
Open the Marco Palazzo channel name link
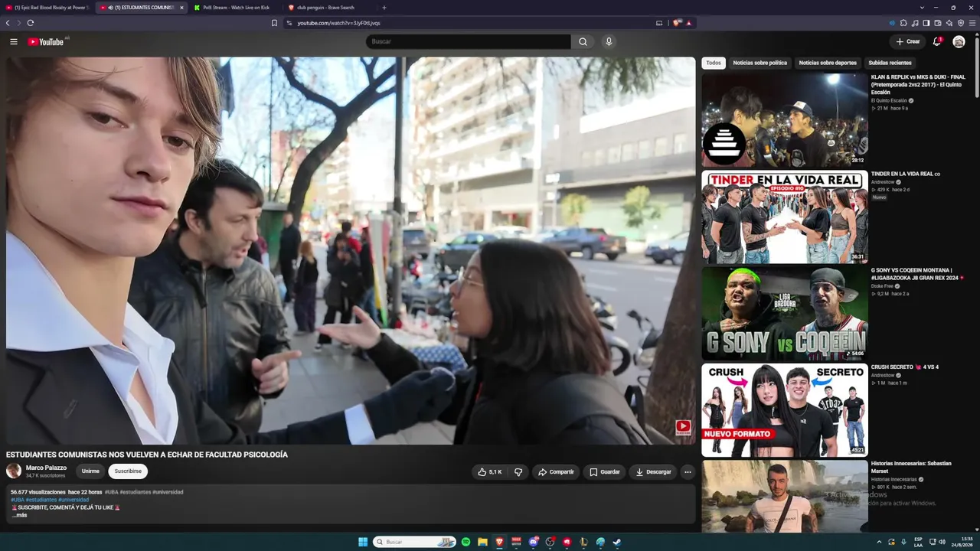46,468
